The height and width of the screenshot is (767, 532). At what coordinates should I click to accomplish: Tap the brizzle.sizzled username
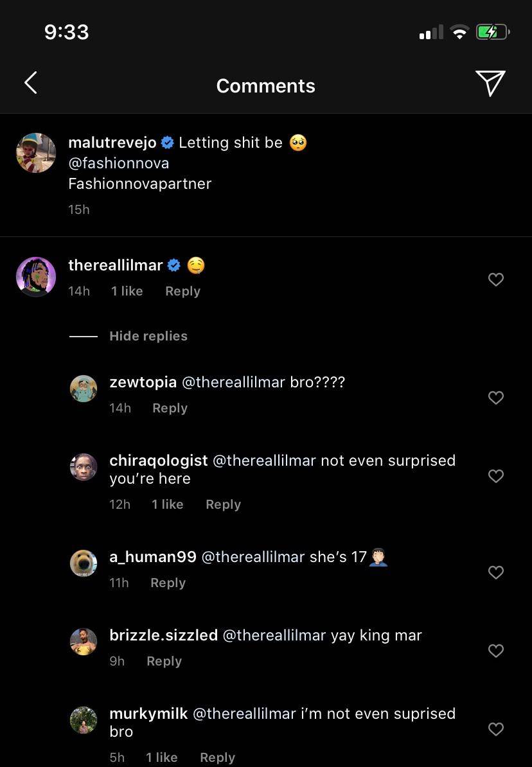tap(163, 635)
